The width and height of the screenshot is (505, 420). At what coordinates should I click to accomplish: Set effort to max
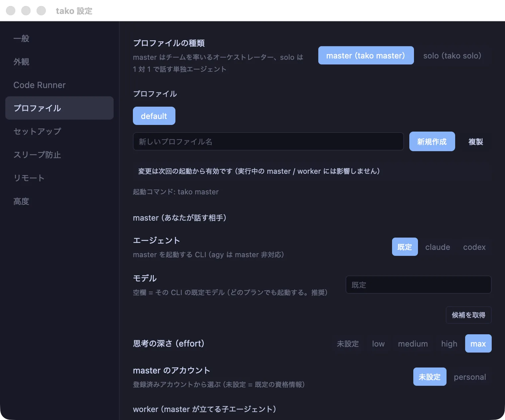(x=478, y=344)
